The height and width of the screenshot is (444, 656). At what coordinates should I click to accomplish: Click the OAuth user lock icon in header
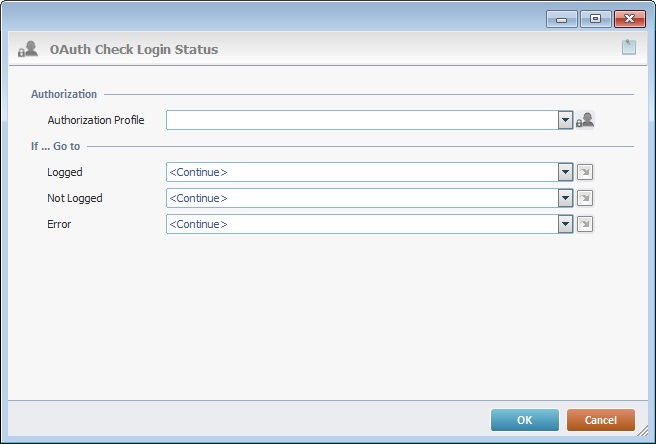click(28, 49)
